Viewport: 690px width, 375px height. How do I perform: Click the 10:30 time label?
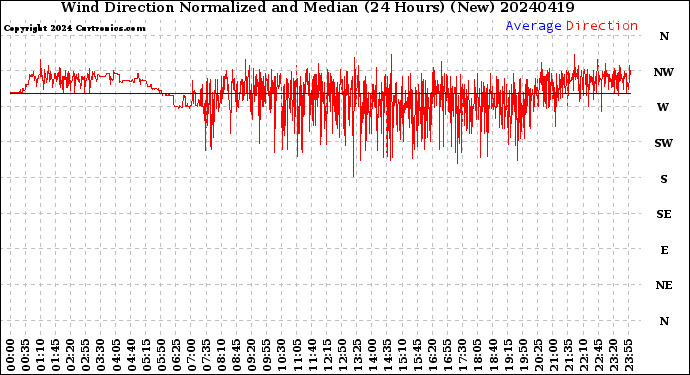pyautogui.click(x=282, y=355)
